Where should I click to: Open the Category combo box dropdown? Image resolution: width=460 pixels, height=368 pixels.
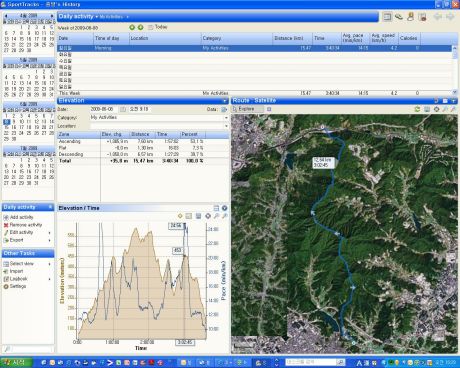tap(226, 118)
